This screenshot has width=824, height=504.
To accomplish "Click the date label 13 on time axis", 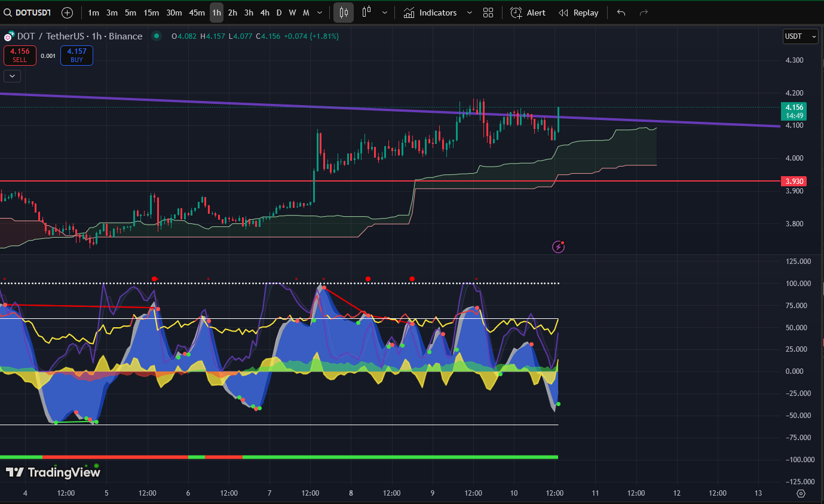I will pos(758,493).
